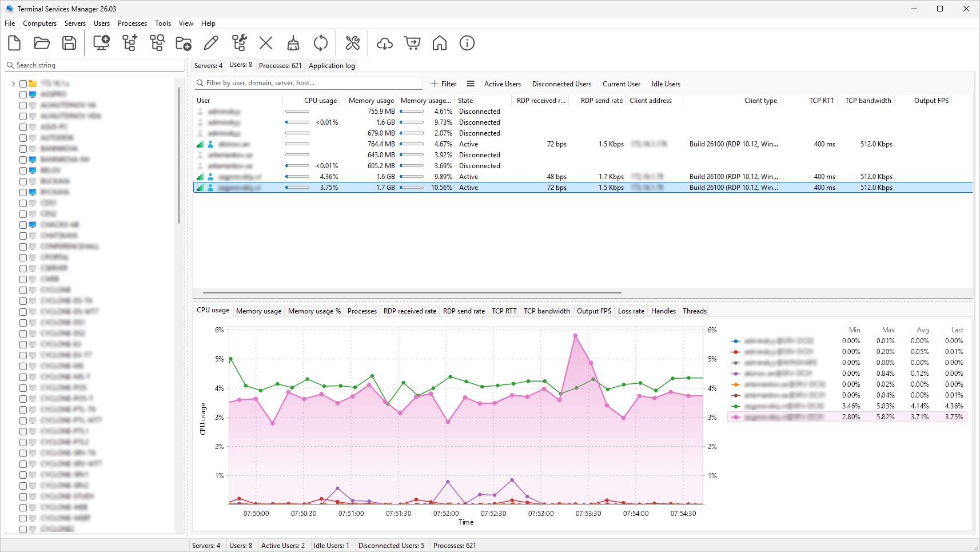980x552 pixels.
Task: Click the New file toolbar icon
Action: pyautogui.click(x=14, y=43)
